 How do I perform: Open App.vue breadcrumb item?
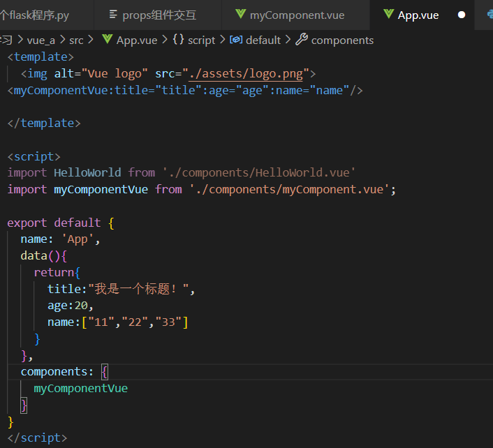[x=137, y=40]
